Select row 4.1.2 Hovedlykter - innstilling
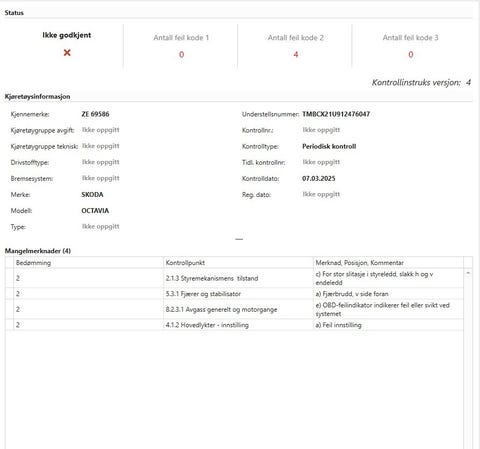The width and height of the screenshot is (480, 449). tap(234, 325)
